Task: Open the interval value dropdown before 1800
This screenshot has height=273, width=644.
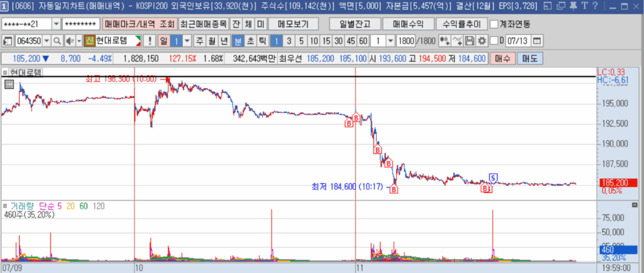Action: tap(390, 41)
